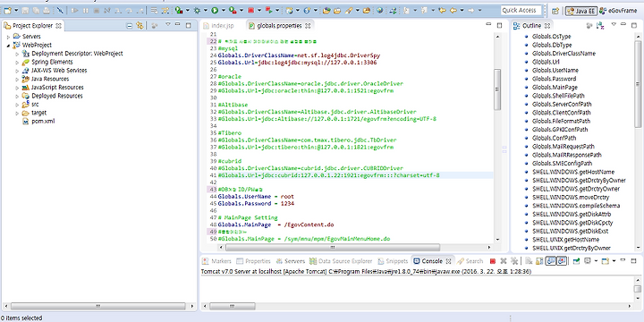Click line 24 Globals.DriverClassName in the editor
The height and width of the screenshot is (322, 644).
point(299,55)
